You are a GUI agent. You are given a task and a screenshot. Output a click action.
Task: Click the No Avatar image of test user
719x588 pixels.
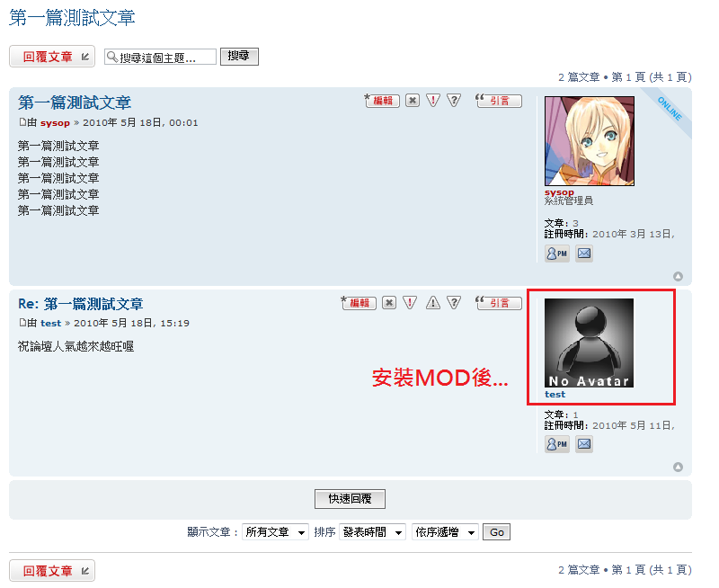[590, 343]
